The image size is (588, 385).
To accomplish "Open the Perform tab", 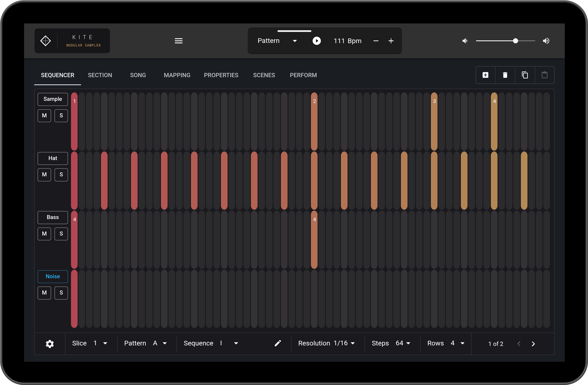I will (303, 75).
